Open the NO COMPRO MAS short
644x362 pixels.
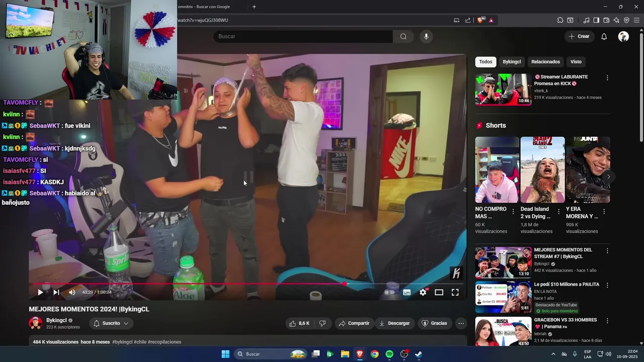497,170
